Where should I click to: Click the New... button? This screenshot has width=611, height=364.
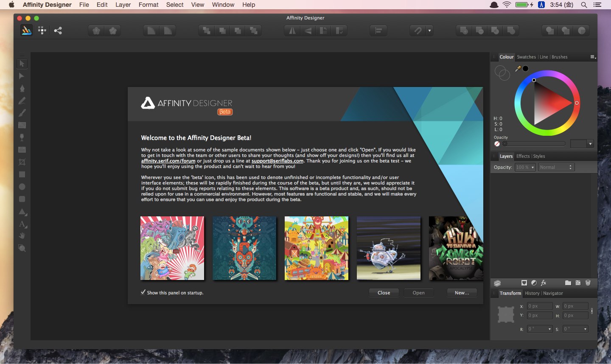[x=462, y=293]
